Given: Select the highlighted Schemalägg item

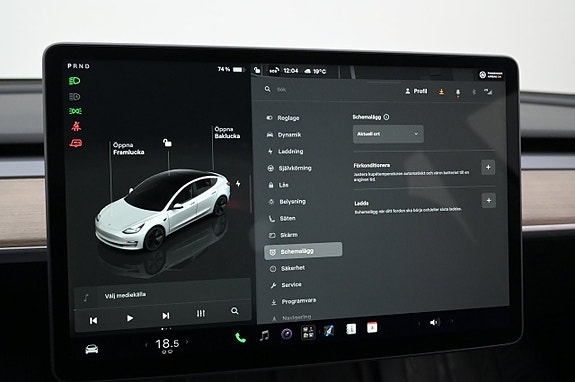Looking at the screenshot, I should click(x=303, y=251).
